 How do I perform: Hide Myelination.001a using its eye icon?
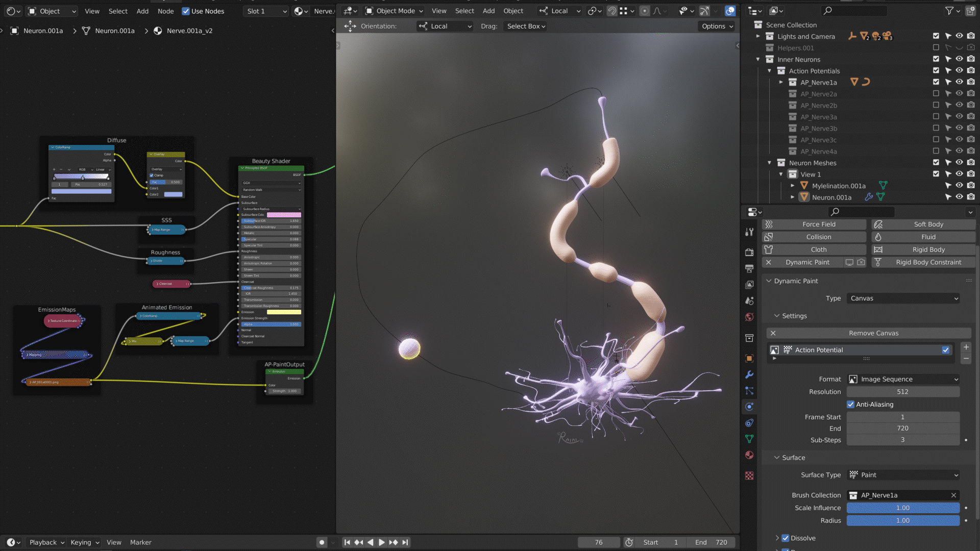959,186
